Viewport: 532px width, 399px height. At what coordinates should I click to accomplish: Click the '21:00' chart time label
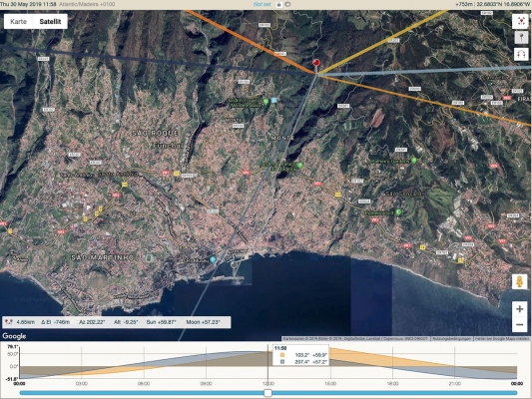coord(455,383)
